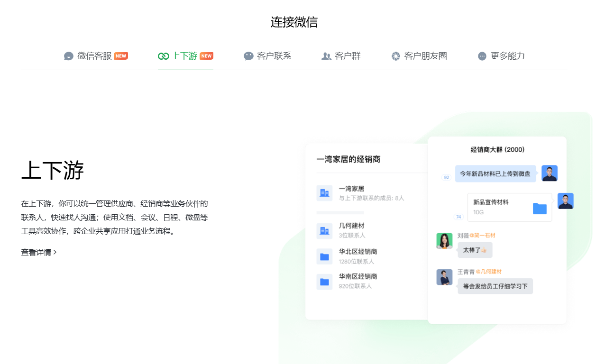Image resolution: width=605 pixels, height=364 pixels.
Task: Show the 更多能力 tab
Action: 501,56
